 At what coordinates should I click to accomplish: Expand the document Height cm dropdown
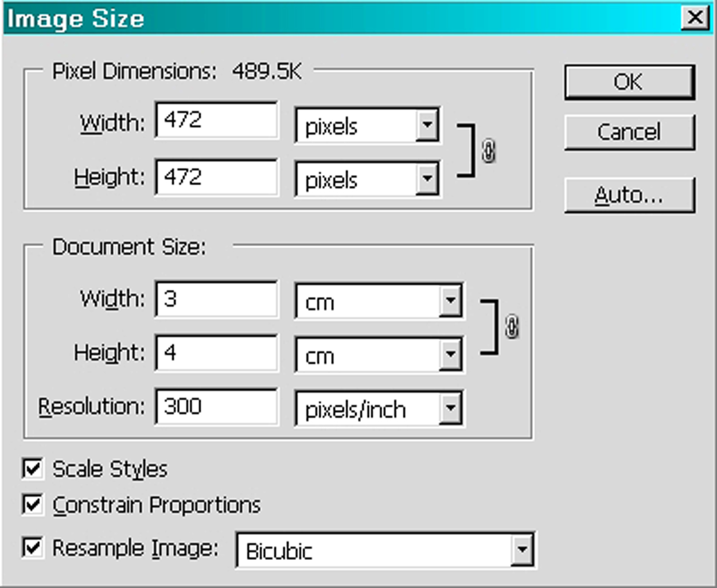[x=379, y=354]
